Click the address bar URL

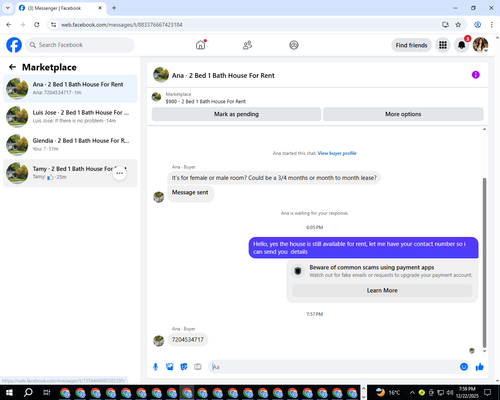[x=122, y=25]
